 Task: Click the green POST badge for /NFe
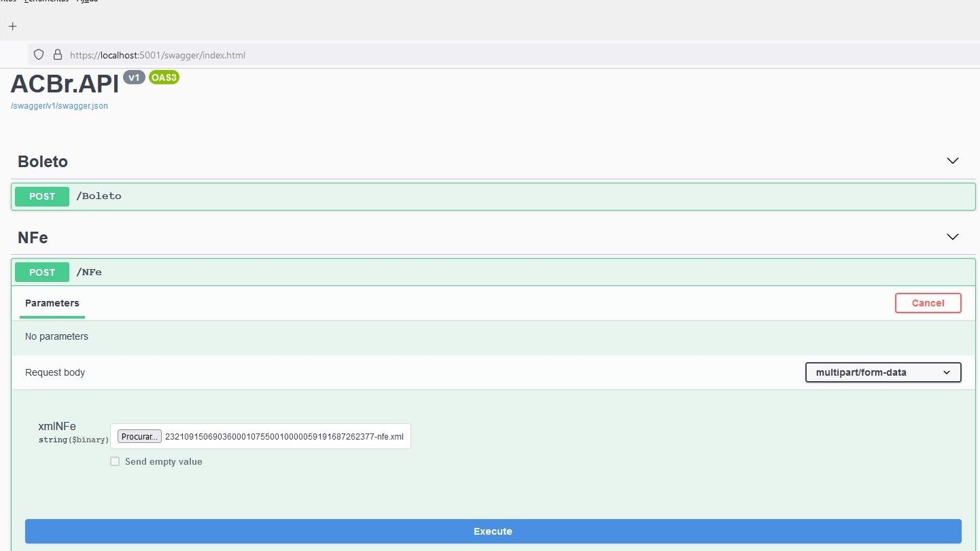[x=42, y=272]
